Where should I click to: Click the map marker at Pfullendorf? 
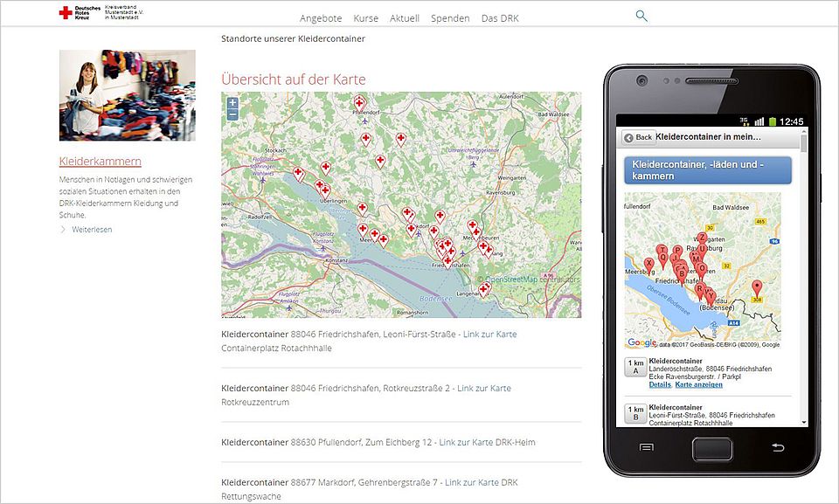point(359,102)
